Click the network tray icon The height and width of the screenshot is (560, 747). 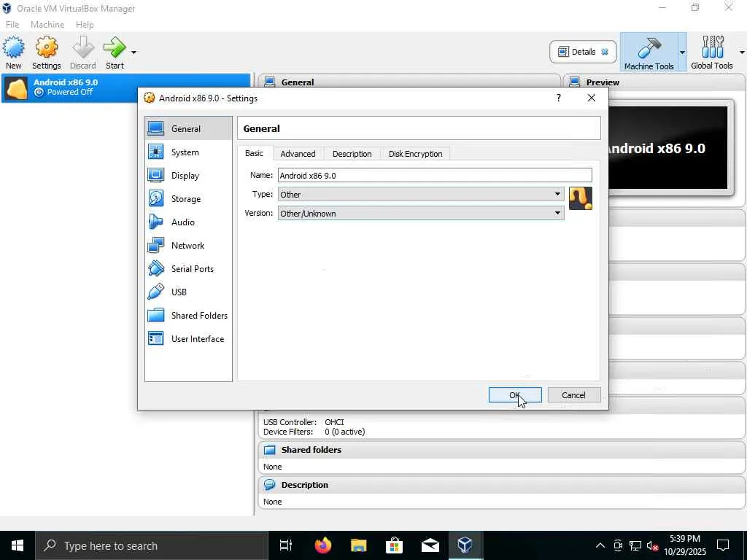tap(635, 545)
